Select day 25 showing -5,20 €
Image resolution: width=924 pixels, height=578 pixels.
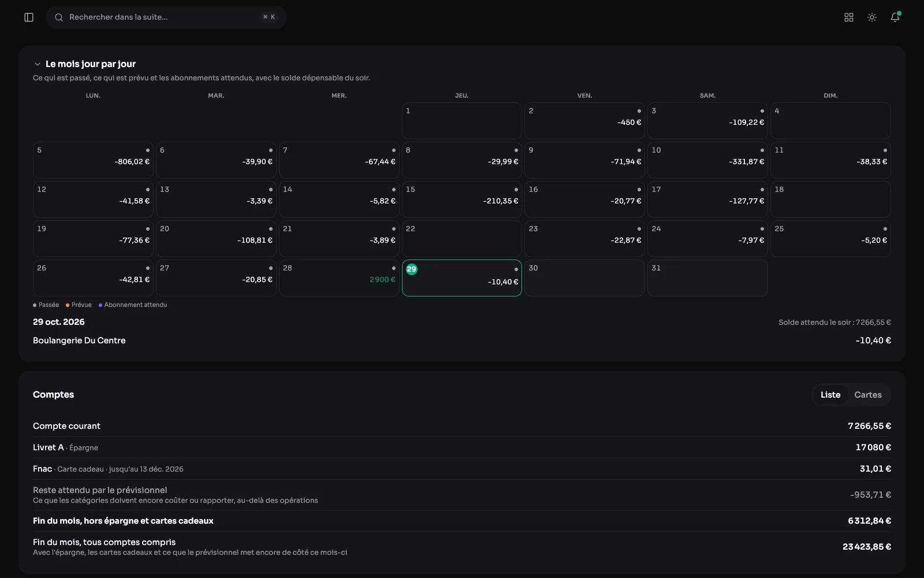tap(830, 239)
